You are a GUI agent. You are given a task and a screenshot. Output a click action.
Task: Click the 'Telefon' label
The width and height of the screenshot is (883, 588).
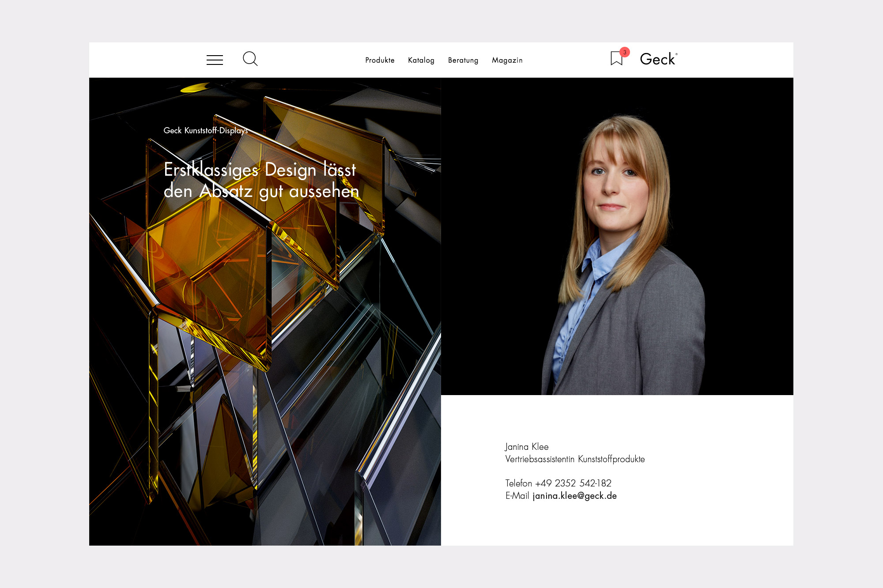[x=518, y=483]
